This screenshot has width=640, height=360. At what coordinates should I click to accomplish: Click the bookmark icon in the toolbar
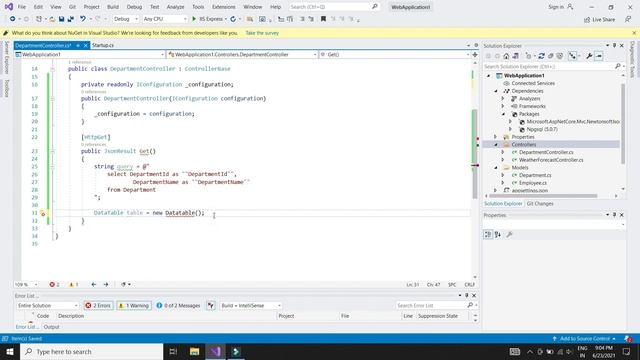(323, 19)
